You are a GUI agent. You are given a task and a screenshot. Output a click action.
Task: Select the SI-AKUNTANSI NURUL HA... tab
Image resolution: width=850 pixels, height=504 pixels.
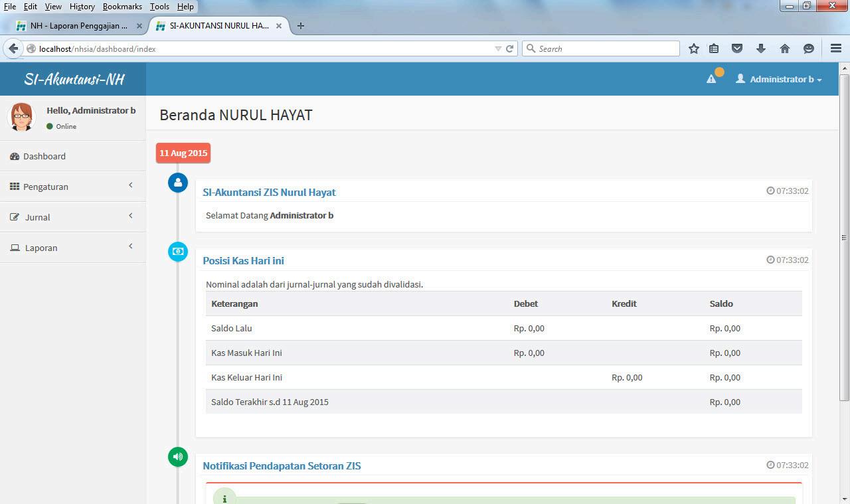coord(219,26)
